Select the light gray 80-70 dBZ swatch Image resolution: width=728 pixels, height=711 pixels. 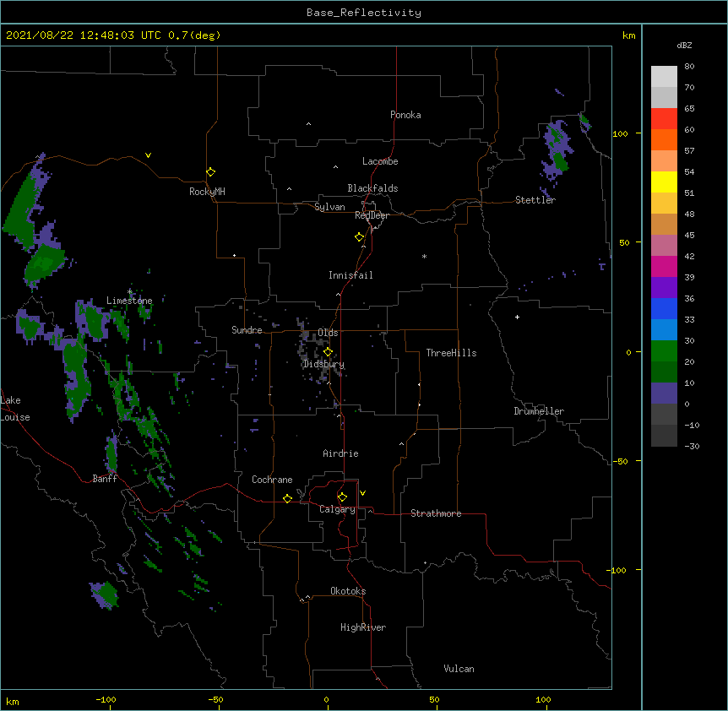pos(664,76)
